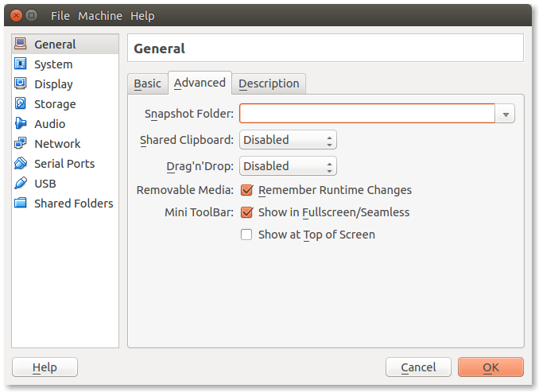Expand the Snapshot Folder dropdown arrow
The width and height of the screenshot is (539, 392).
click(506, 114)
